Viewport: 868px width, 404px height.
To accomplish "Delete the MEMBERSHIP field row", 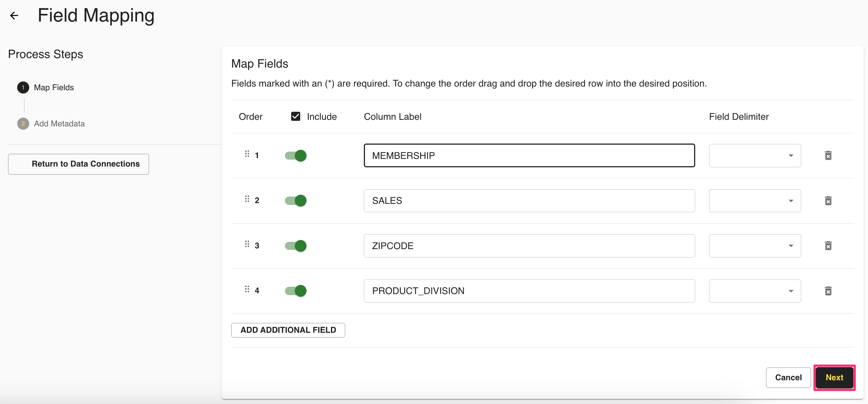I will [x=828, y=156].
